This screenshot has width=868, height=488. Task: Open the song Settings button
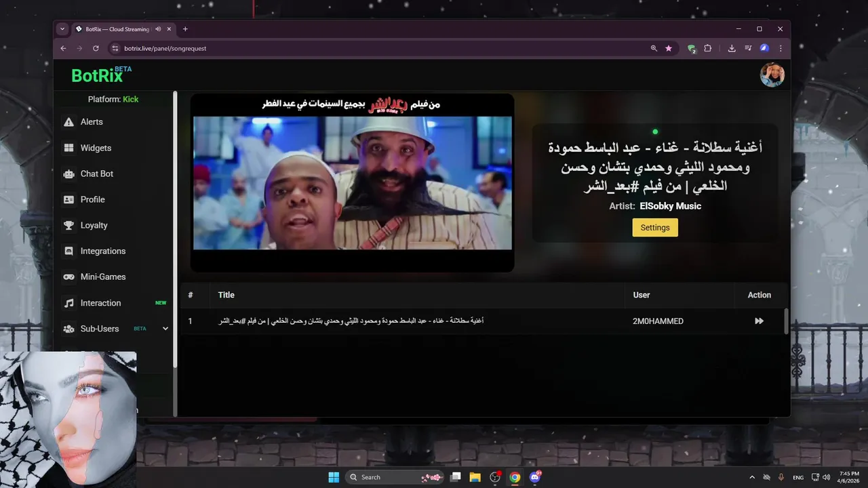coord(655,228)
